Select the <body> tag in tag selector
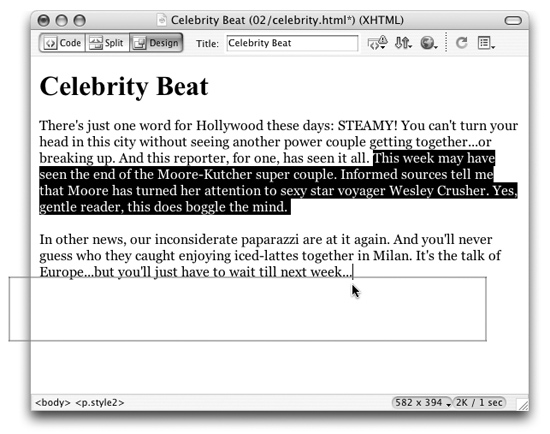Image resolution: width=550 pixels, height=434 pixels. pyautogui.click(x=53, y=402)
